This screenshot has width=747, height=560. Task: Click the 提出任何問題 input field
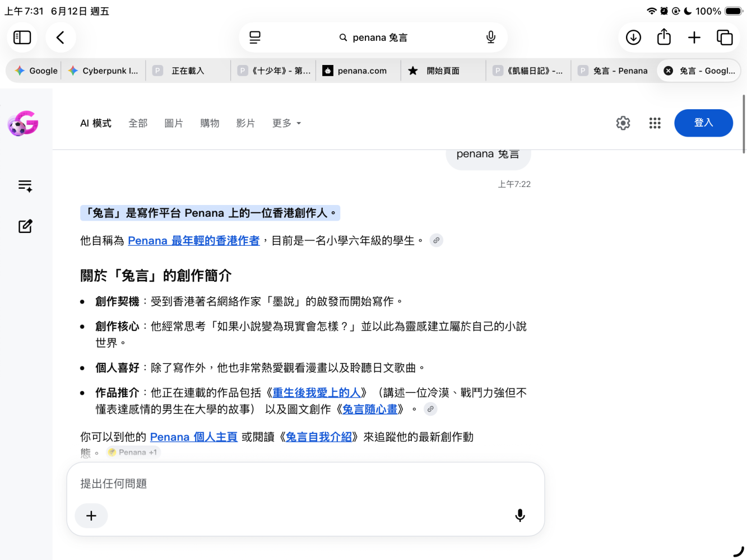coord(305,484)
